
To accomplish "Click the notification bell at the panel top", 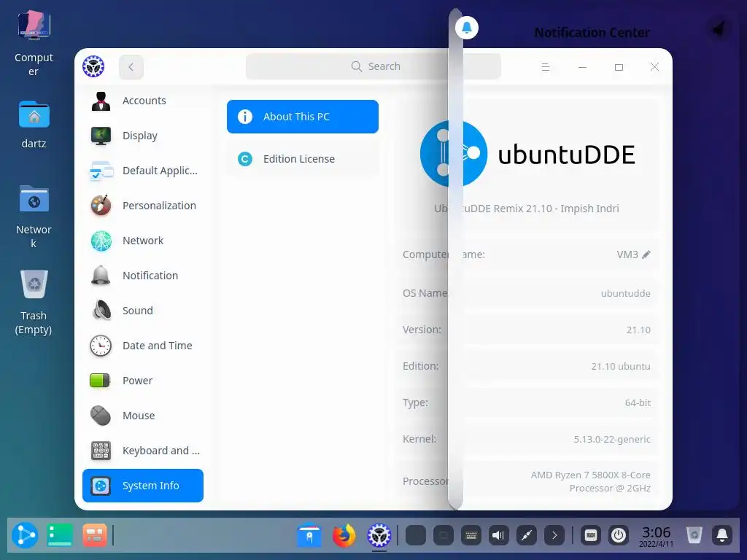I will pos(467,28).
